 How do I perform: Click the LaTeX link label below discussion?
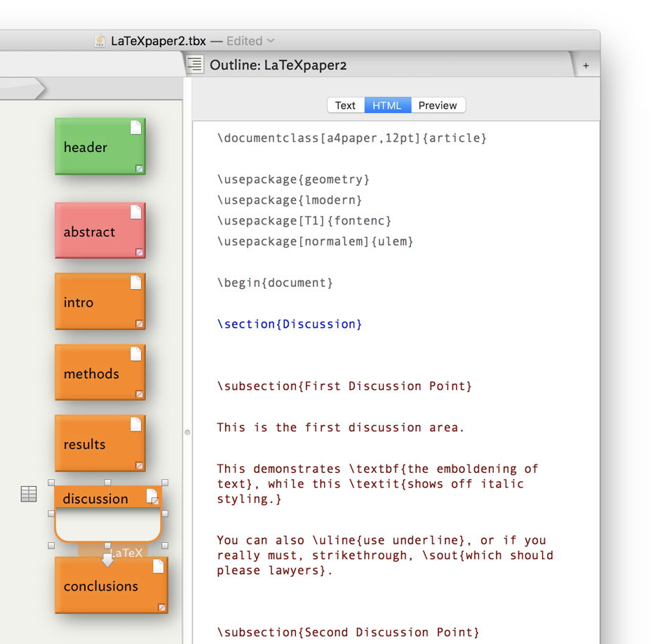126,553
